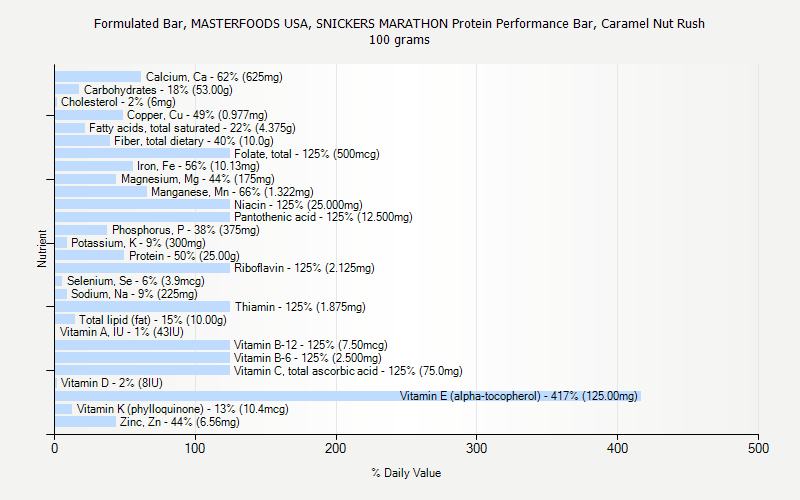Click the Folate, total - 125% label
The height and width of the screenshot is (500, 800).
[x=307, y=154]
